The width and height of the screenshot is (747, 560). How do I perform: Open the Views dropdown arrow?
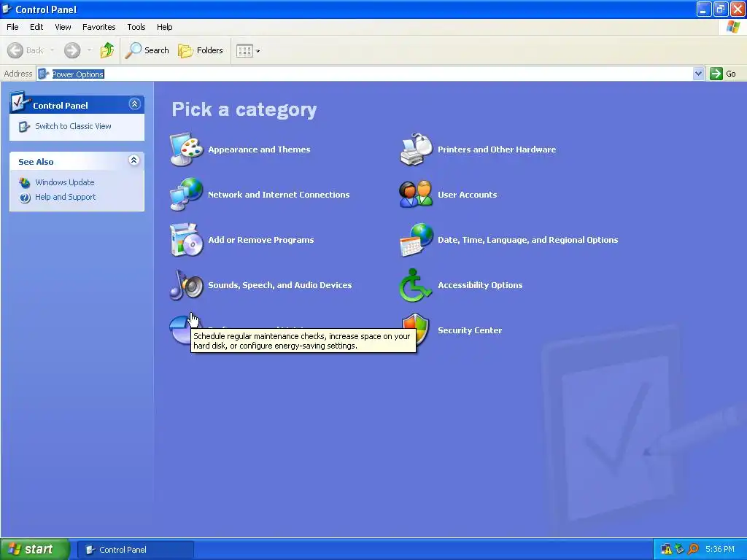pos(258,50)
